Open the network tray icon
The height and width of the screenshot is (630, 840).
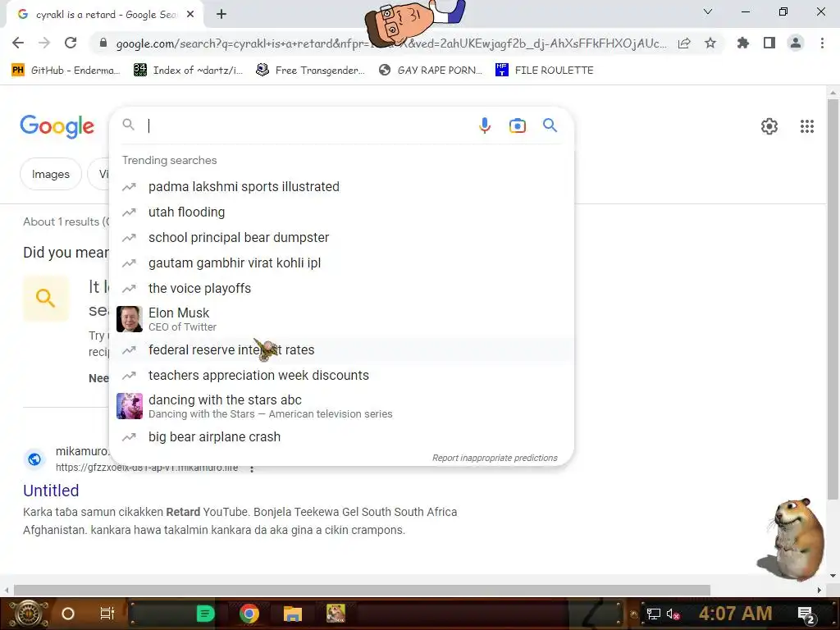[653, 614]
